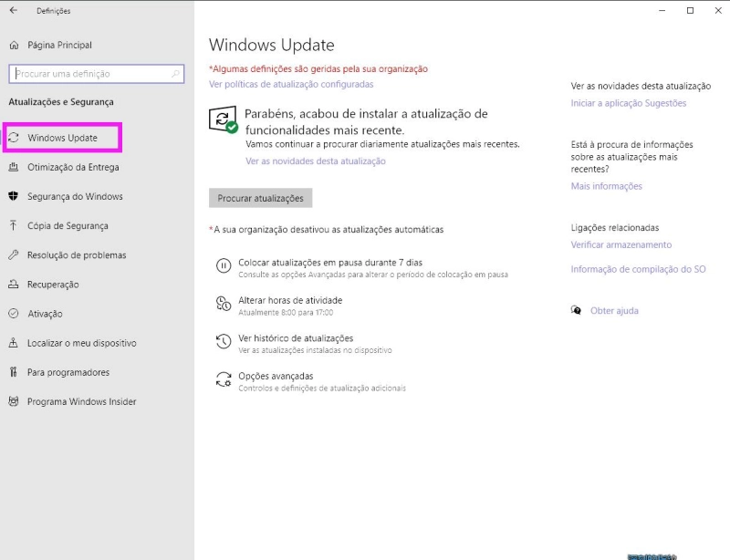
Task: Open Informação de compilação do SO link
Action: point(638,269)
